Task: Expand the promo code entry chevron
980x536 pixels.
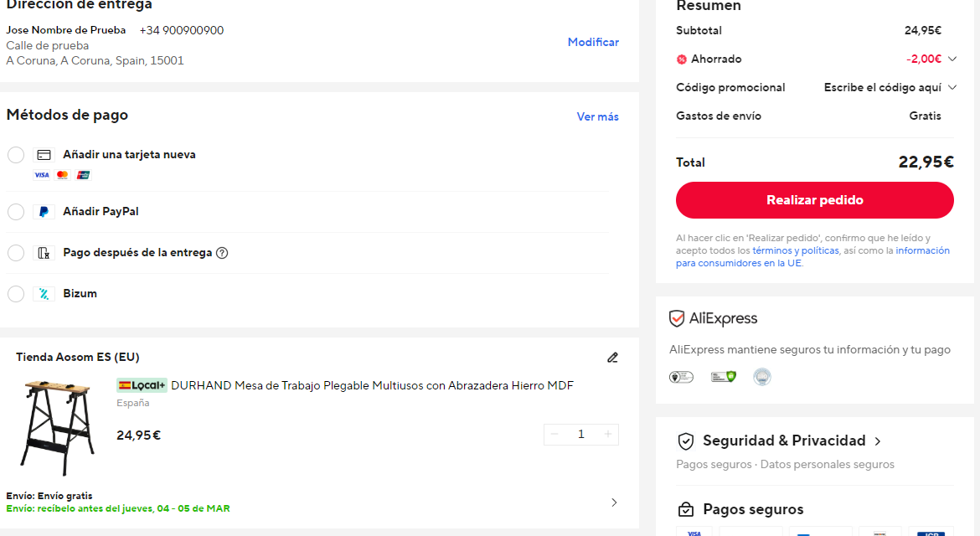Action: [x=952, y=87]
